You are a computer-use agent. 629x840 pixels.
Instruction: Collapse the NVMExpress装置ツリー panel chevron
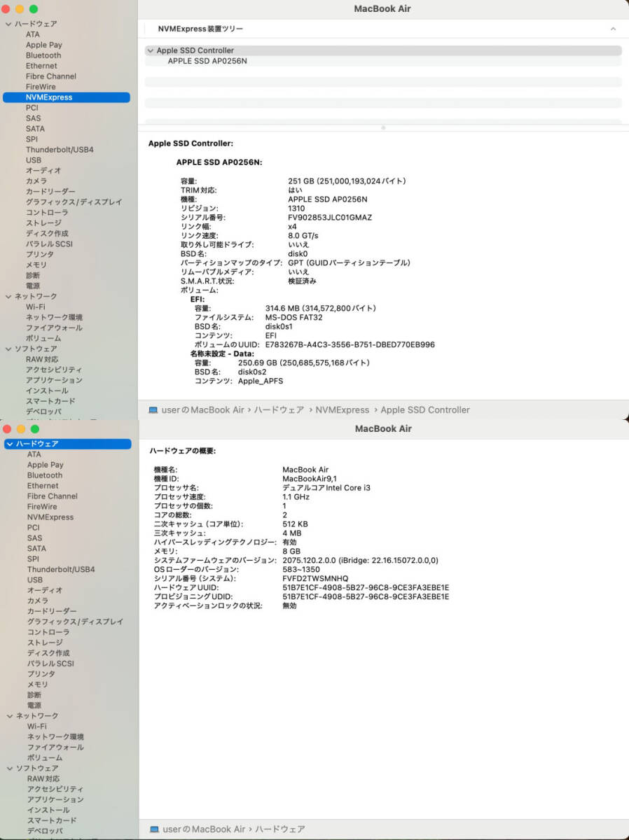click(614, 29)
